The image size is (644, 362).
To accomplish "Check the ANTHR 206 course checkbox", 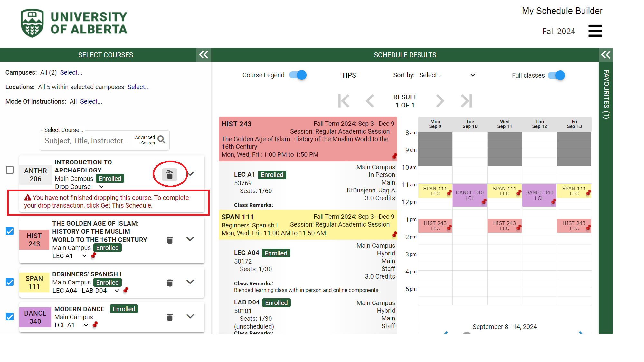I will click(x=10, y=170).
